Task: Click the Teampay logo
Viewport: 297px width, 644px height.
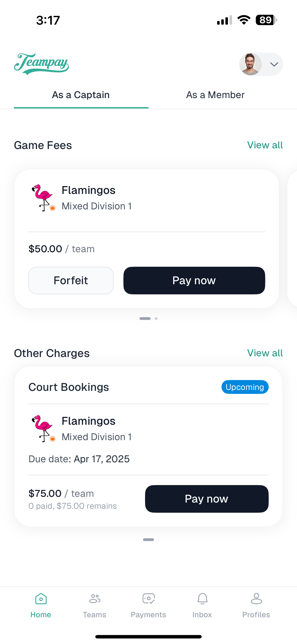Action: click(41, 64)
